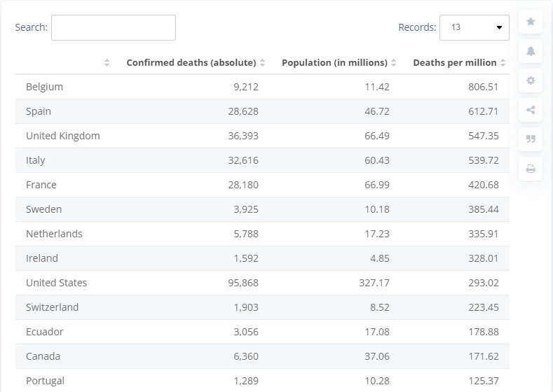Focus the Search input field
This screenshot has width=553, height=392.
(114, 27)
